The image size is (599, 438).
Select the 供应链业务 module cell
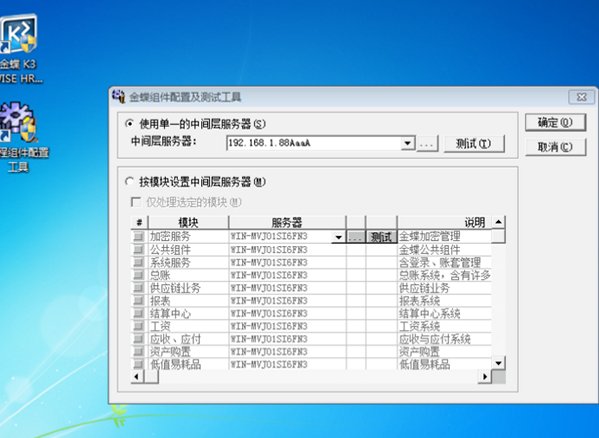coord(188,288)
